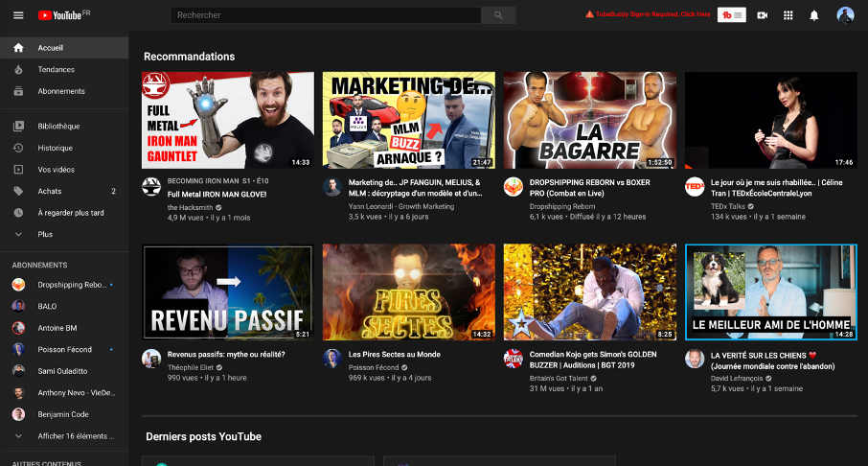This screenshot has width=868, height=466.
Task: Open title Le jour où je me suis rhabillée
Action: tap(777, 187)
